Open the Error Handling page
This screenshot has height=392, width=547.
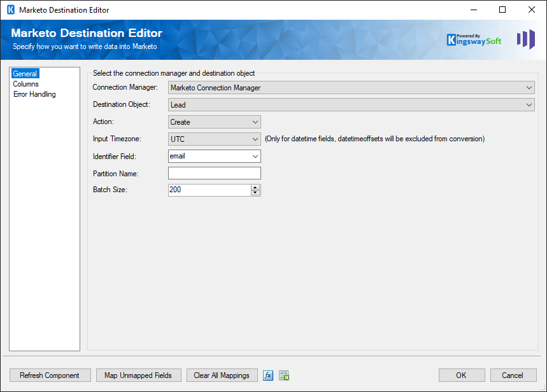34,94
